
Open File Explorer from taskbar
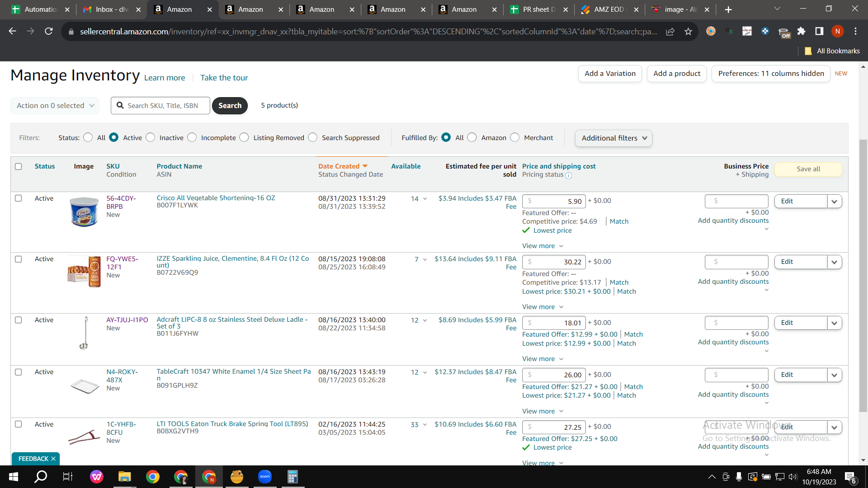(x=124, y=477)
